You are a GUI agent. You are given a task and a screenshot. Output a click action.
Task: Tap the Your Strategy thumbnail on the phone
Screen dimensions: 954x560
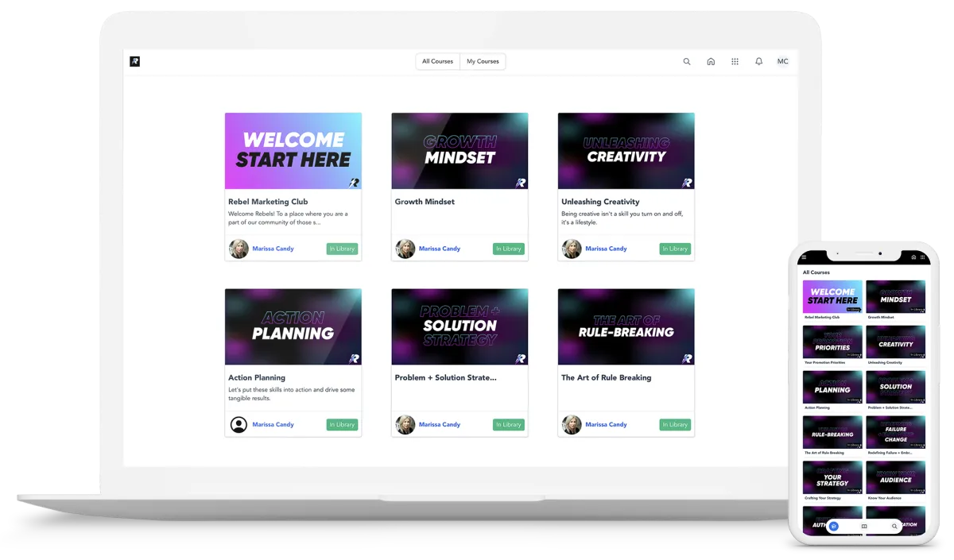[x=832, y=477]
